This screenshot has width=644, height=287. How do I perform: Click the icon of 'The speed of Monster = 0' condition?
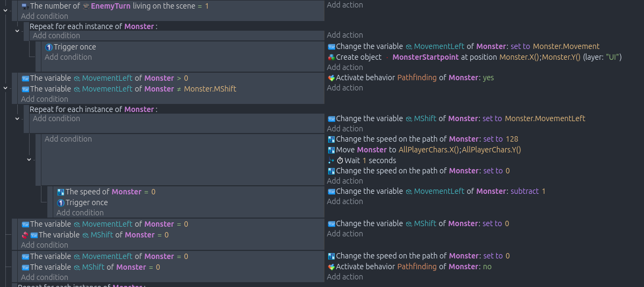tap(61, 192)
